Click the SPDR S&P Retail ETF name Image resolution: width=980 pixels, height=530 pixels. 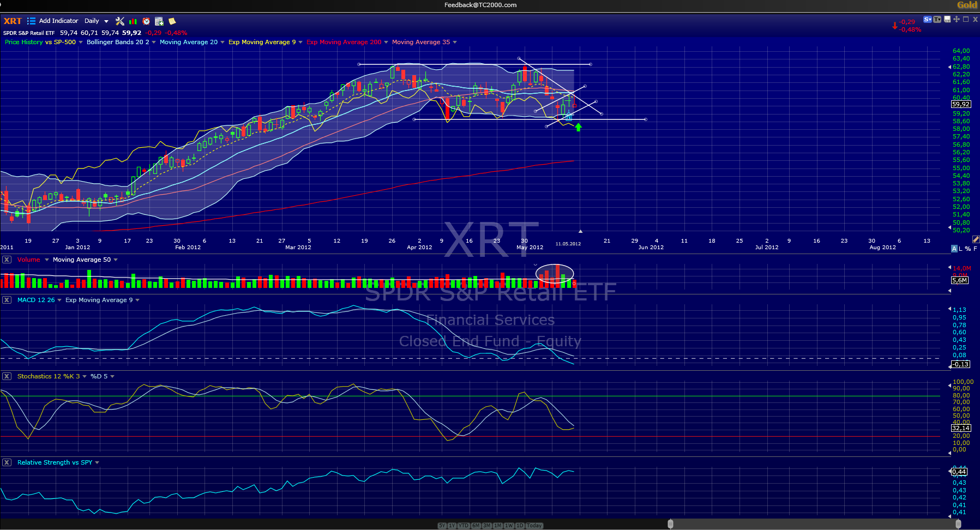29,33
